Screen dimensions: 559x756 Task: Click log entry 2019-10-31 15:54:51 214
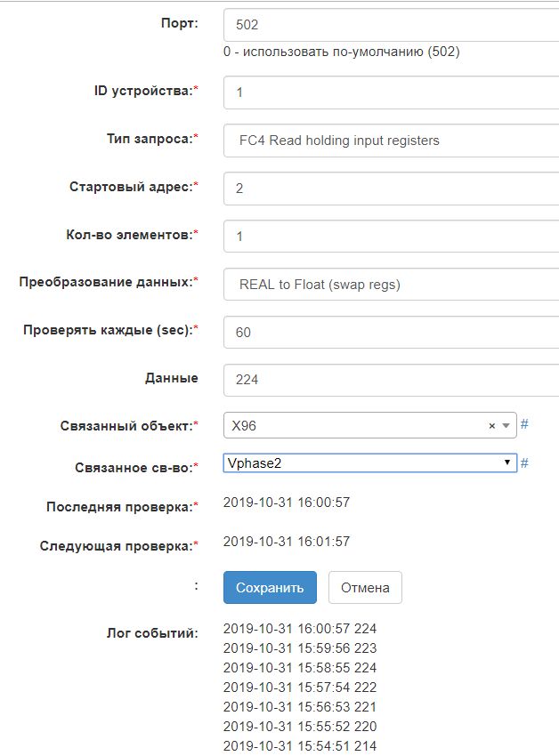[x=300, y=746]
